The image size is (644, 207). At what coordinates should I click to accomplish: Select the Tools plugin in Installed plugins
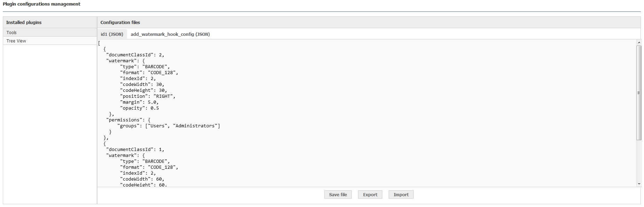pyautogui.click(x=50, y=32)
